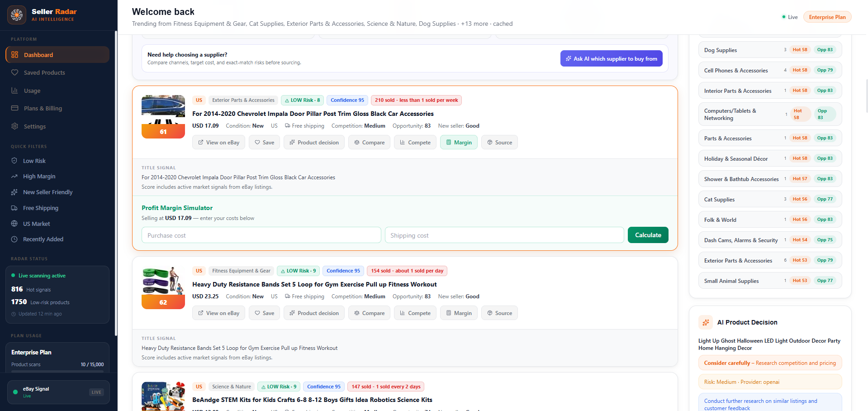Click the Purchase cost input field

pos(261,235)
